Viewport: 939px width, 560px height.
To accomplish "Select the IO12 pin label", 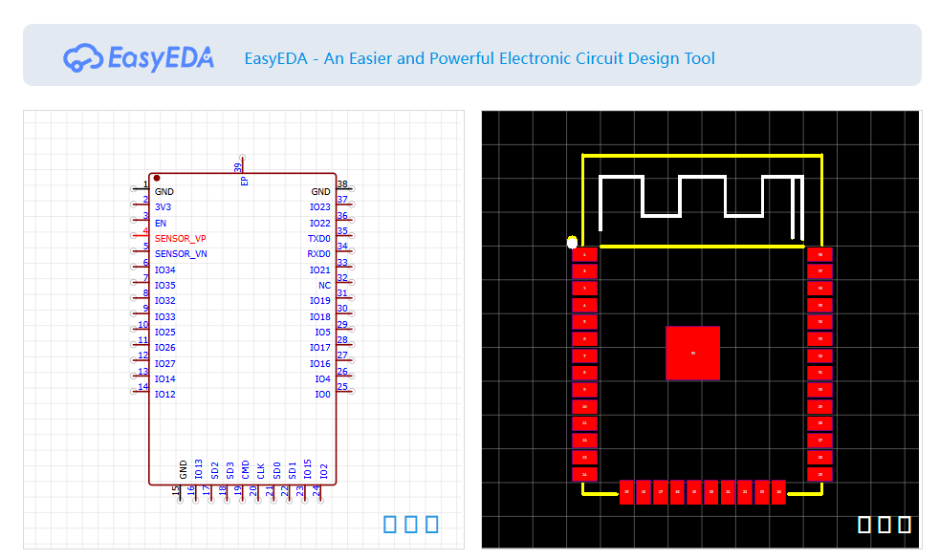I will [x=165, y=395].
